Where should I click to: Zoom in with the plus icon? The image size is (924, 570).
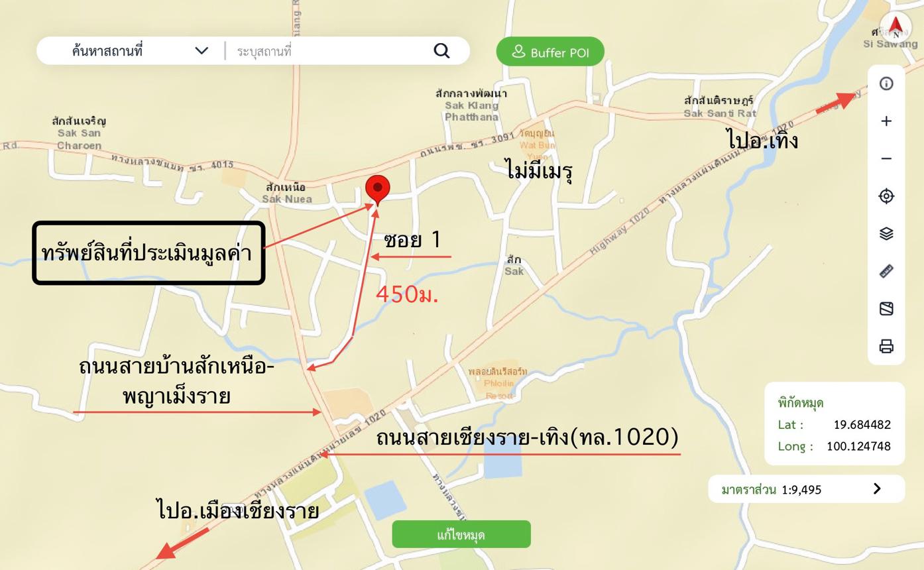tap(886, 121)
